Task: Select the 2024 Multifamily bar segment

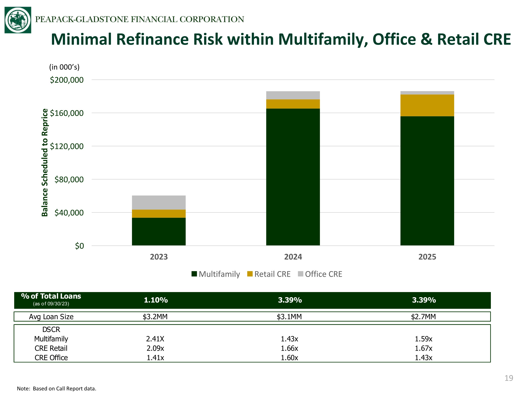Action: click(x=293, y=177)
